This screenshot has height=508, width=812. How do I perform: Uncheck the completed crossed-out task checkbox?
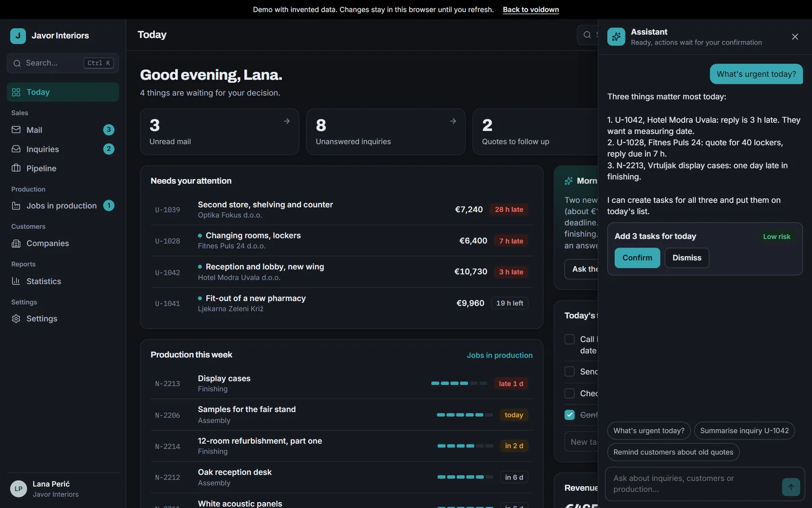(569, 415)
